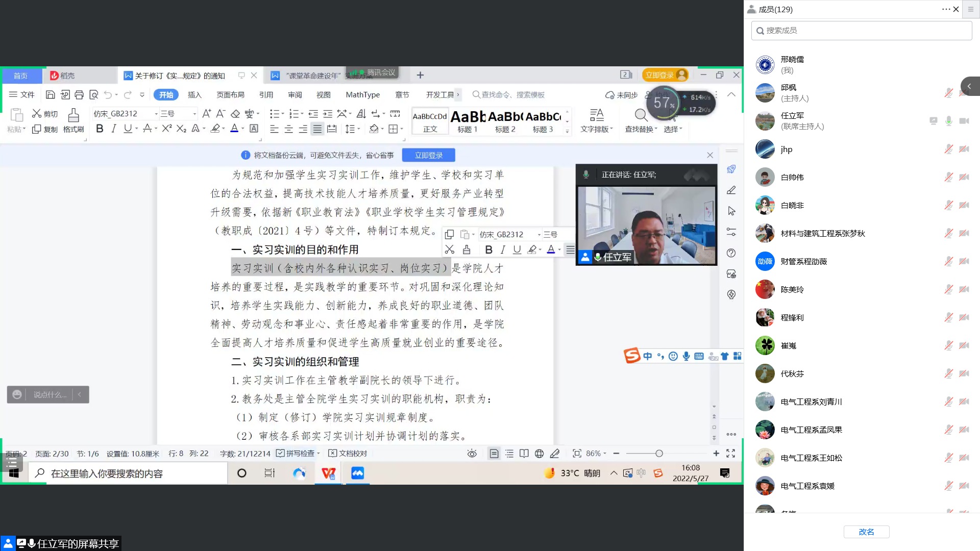Apply the 标题 1 heading style
This screenshot has width=980, height=551.
tap(468, 121)
